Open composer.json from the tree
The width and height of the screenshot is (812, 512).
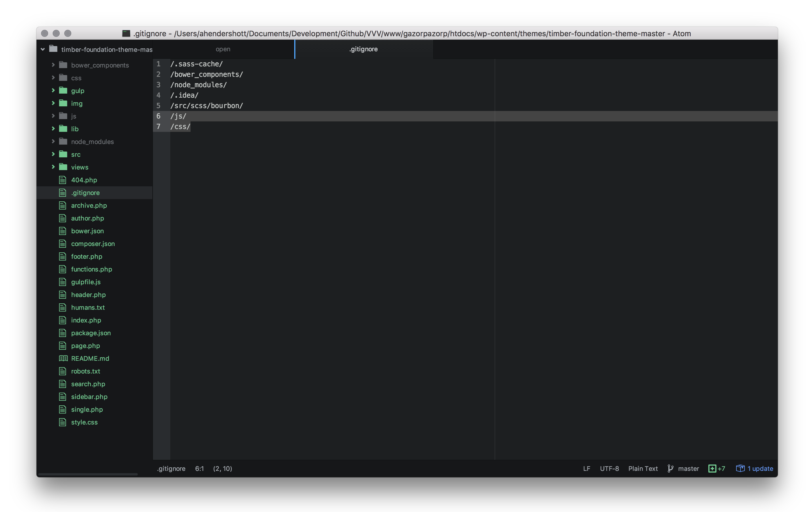93,244
